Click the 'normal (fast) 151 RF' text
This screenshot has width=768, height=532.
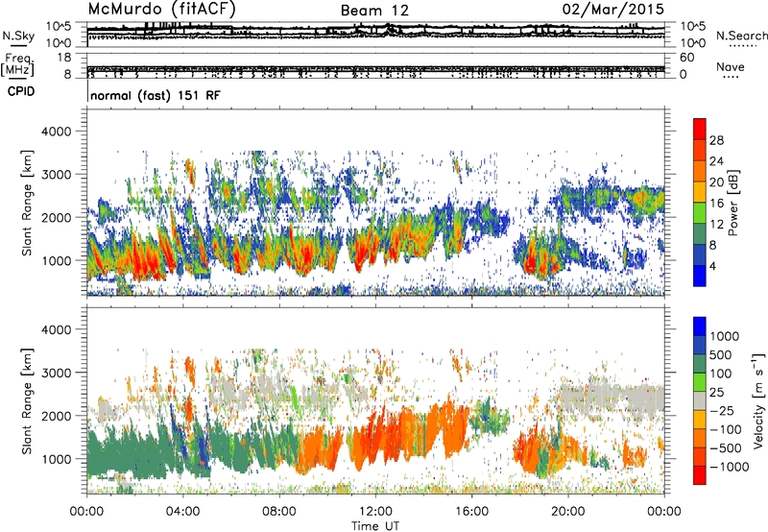(156, 95)
